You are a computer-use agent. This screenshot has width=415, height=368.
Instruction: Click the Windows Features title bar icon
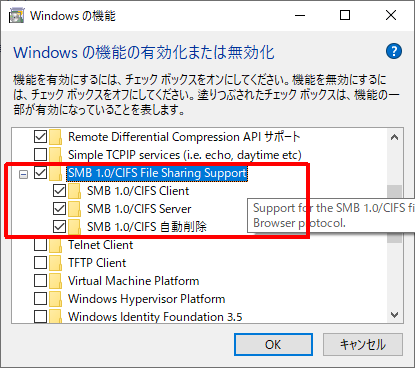(x=16, y=16)
